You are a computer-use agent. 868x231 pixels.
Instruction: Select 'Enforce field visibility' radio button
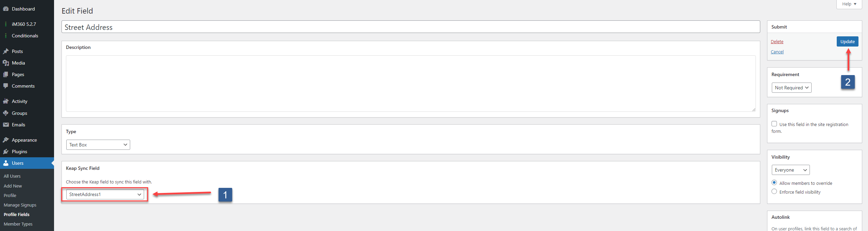[x=774, y=191]
